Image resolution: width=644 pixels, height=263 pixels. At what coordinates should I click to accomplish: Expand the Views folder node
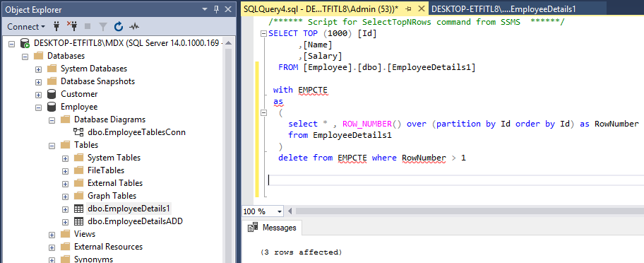pos(52,235)
